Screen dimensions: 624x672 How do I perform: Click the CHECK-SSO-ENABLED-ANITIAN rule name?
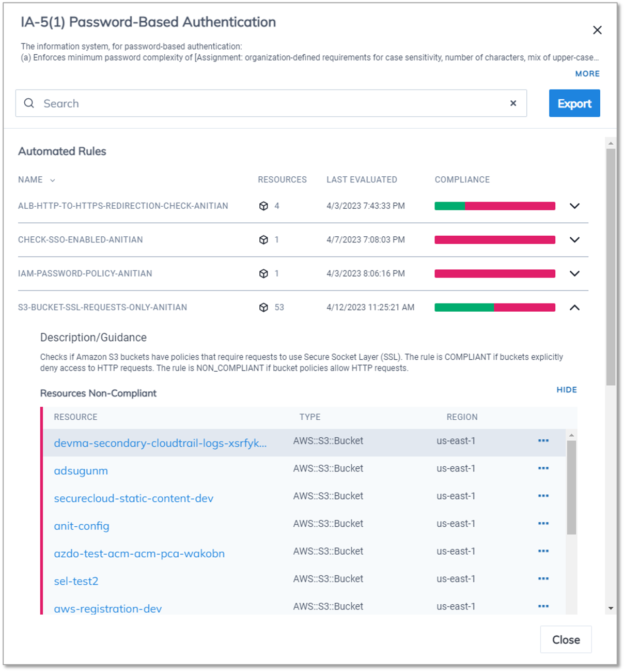click(81, 240)
